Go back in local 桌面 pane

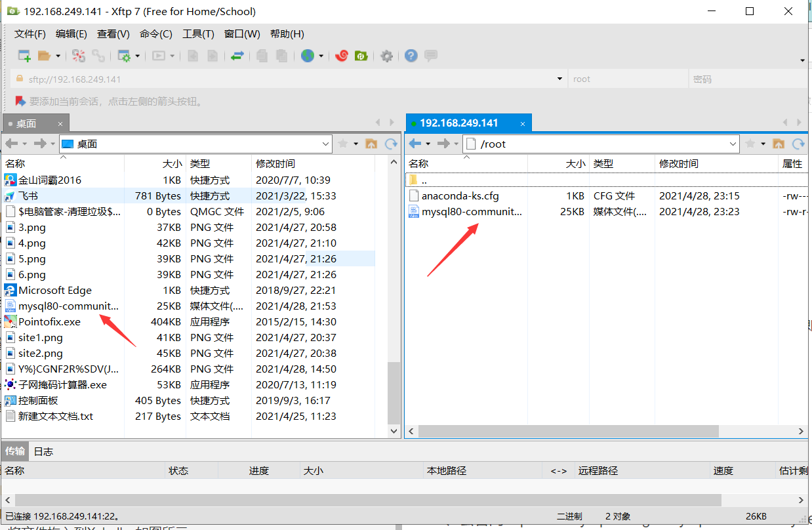pos(12,144)
